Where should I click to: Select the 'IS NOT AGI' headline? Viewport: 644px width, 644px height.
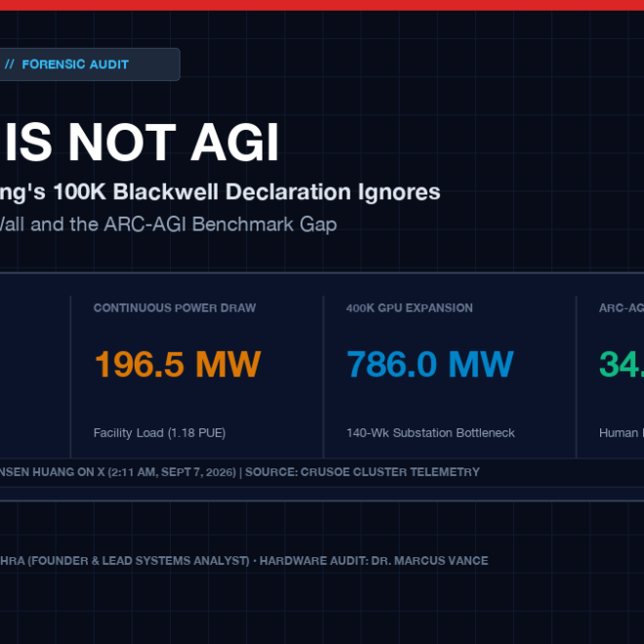tap(141, 142)
